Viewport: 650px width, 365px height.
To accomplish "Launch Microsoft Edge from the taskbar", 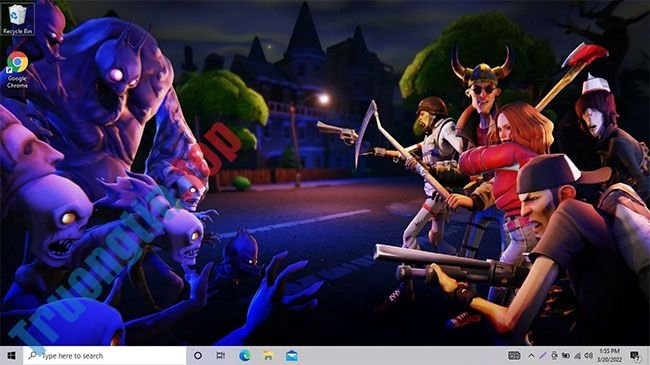I will (x=245, y=355).
